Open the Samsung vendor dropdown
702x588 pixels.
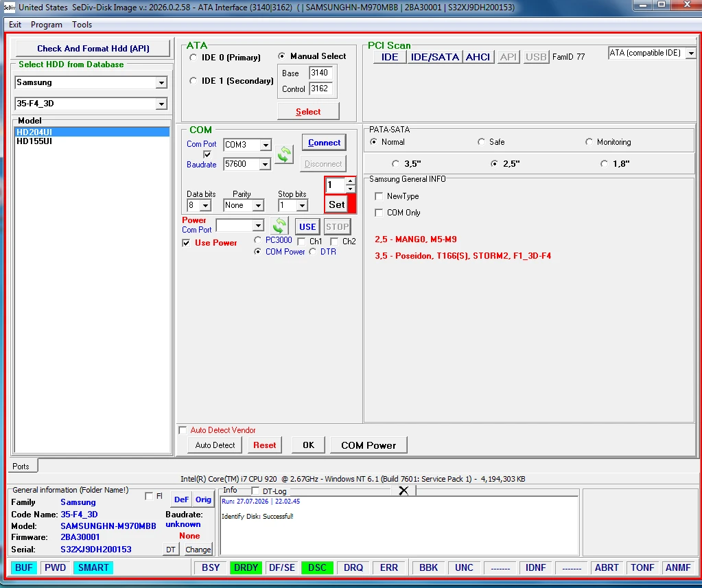161,82
